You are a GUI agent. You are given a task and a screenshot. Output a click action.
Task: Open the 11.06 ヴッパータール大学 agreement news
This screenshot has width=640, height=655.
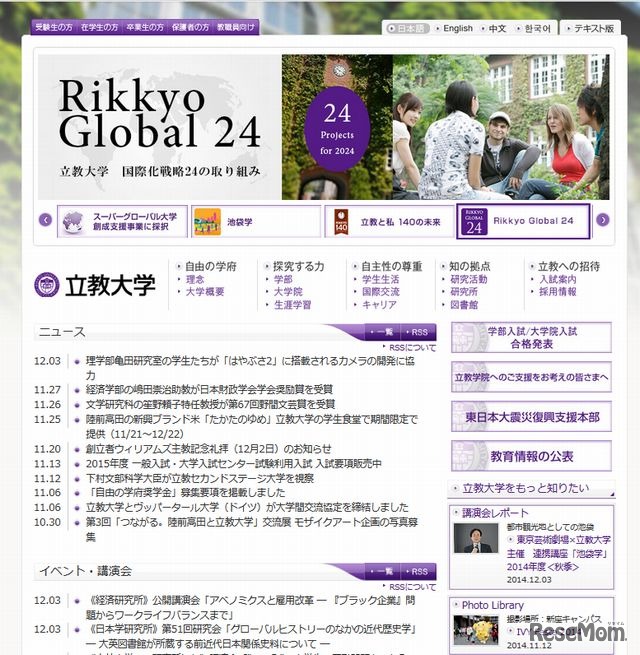tap(247, 507)
